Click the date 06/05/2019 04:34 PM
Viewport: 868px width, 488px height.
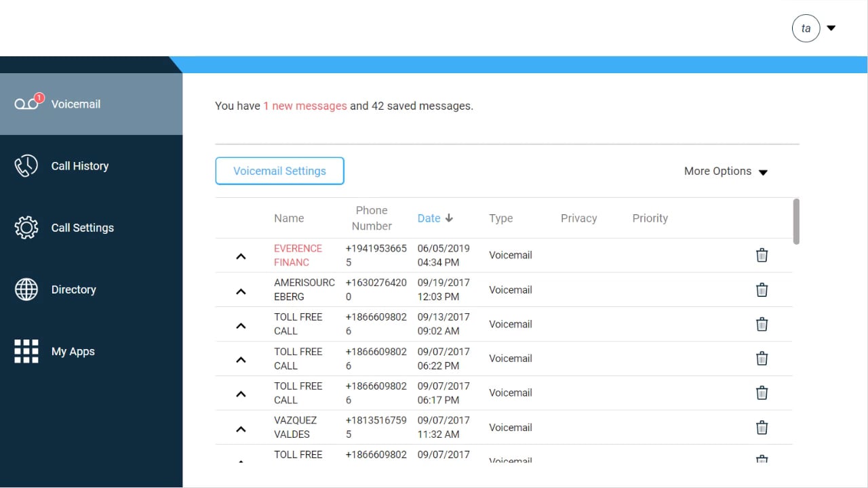click(443, 256)
